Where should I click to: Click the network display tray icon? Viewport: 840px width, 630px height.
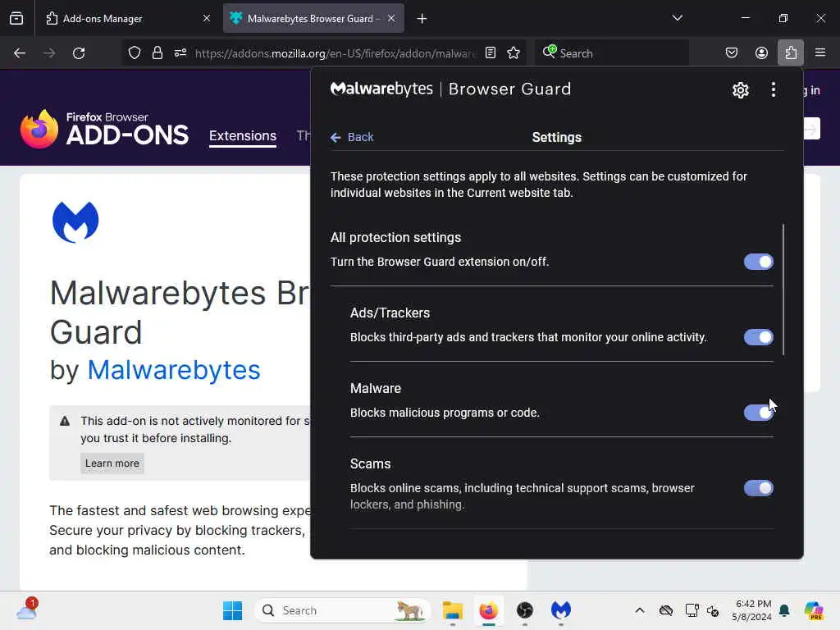(692, 610)
